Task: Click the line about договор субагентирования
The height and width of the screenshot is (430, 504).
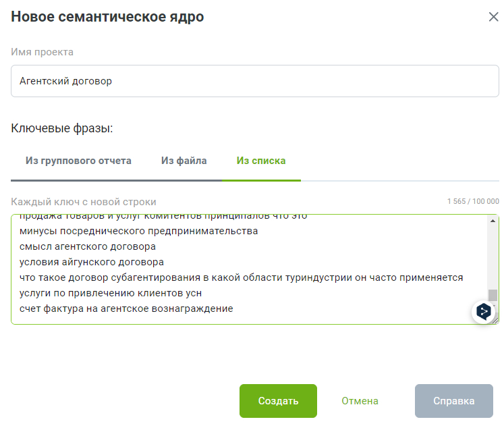Action: [241, 277]
